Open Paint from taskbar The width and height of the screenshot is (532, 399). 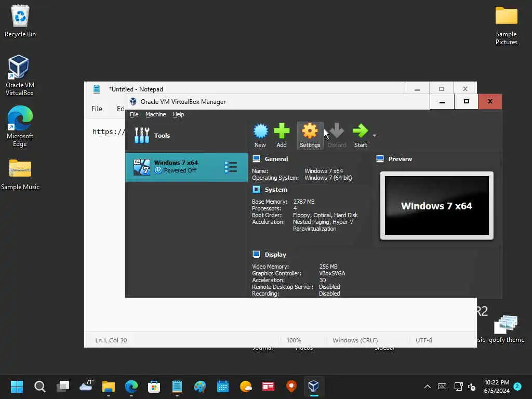pos(200,387)
